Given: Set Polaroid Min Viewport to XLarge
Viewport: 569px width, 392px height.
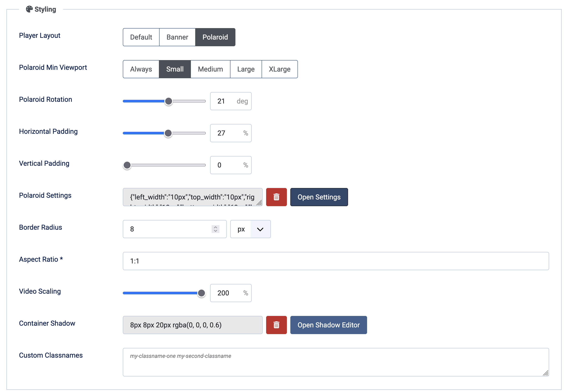Looking at the screenshot, I should [x=279, y=69].
